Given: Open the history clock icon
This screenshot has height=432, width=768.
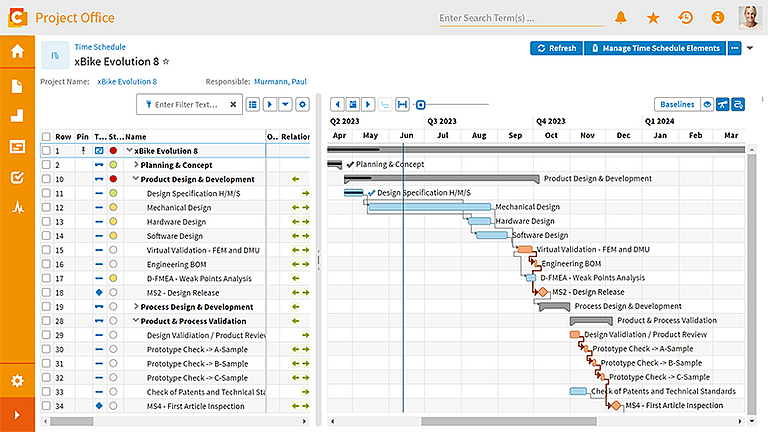Looking at the screenshot, I should pyautogui.click(x=685, y=18).
